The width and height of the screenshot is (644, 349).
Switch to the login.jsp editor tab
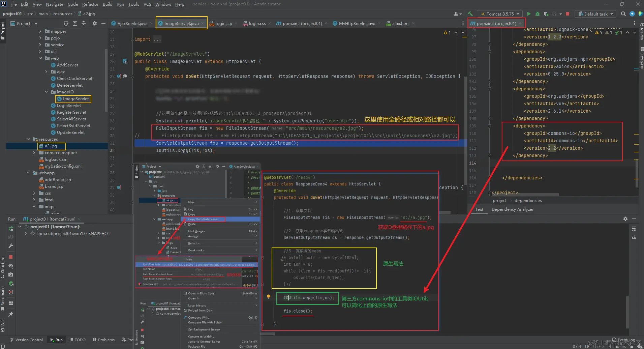pos(223,23)
